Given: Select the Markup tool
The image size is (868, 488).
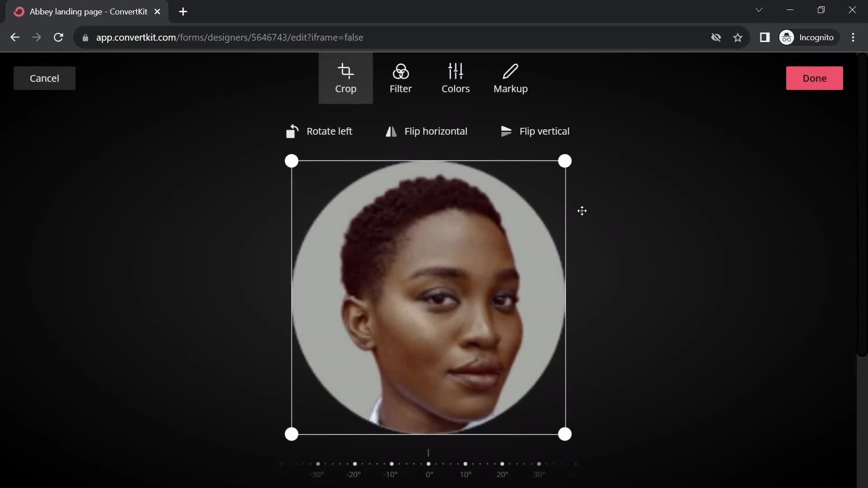Looking at the screenshot, I should pos(510,77).
